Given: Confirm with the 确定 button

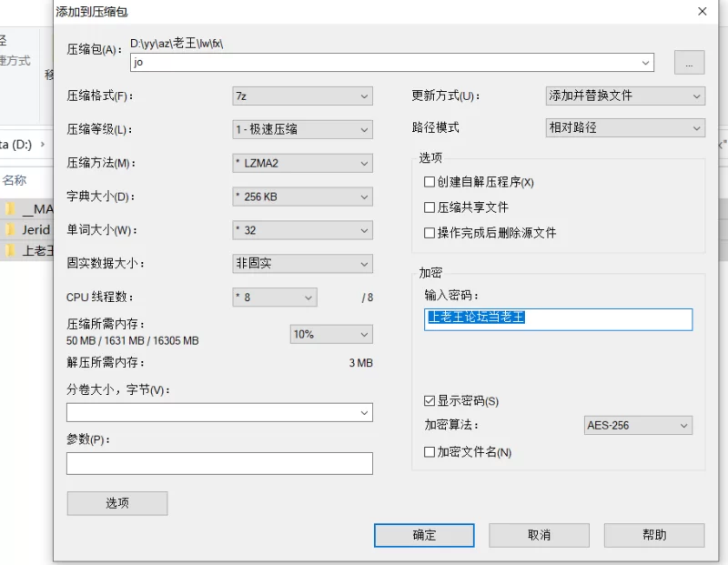Looking at the screenshot, I should pos(424,535).
